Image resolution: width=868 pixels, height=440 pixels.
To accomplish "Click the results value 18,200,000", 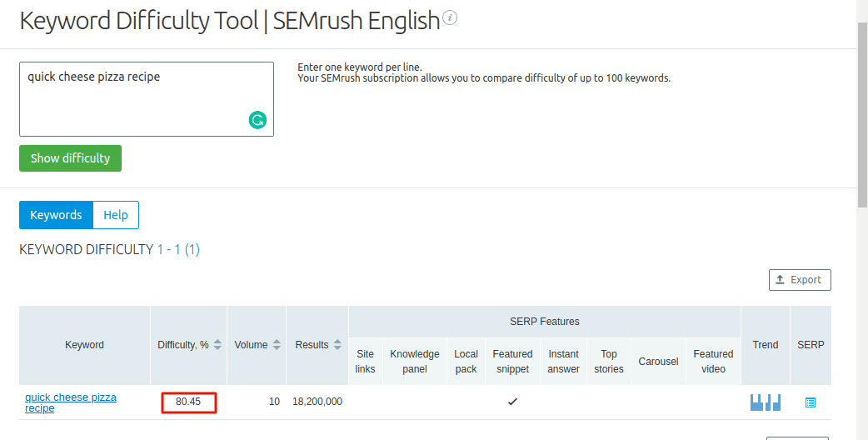I will [x=317, y=402].
